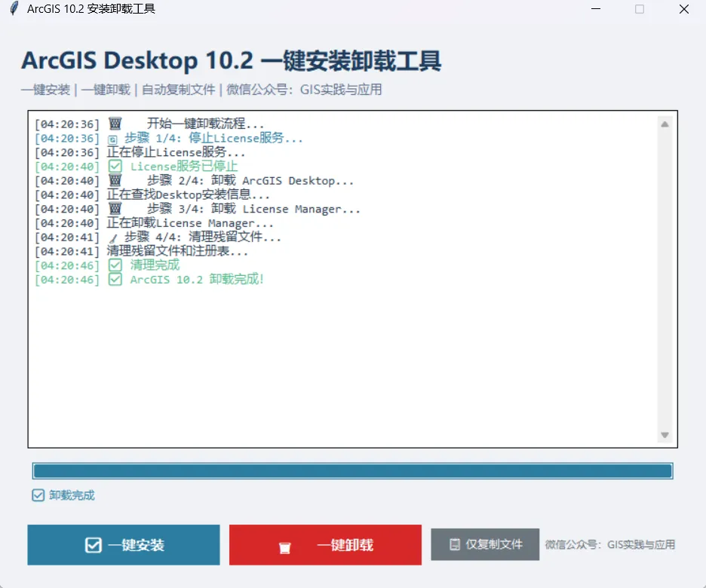Select log text 正在卸载License Manager...
The width and height of the screenshot is (706, 588).
[190, 222]
